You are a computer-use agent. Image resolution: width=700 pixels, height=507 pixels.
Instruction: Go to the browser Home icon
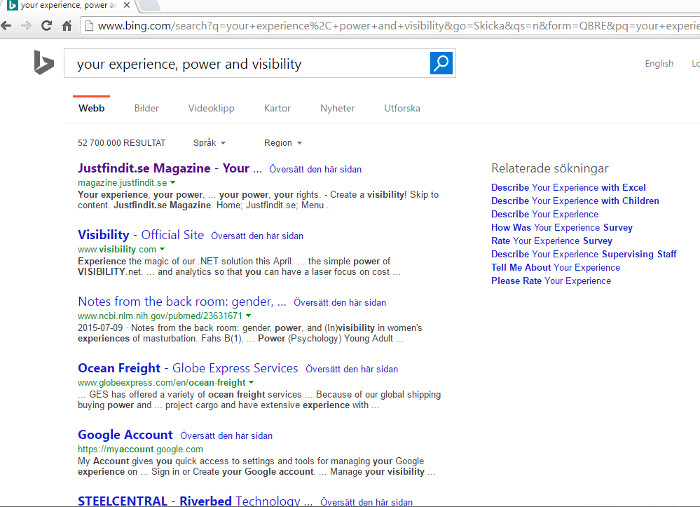point(67,25)
